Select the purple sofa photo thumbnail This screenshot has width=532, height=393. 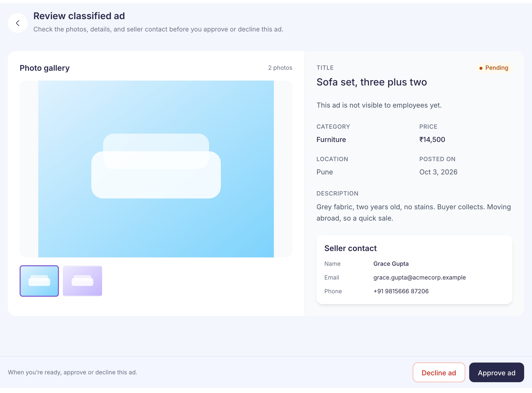(x=82, y=281)
